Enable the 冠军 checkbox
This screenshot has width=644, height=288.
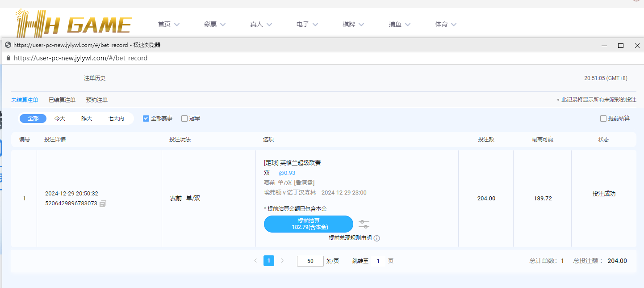(x=184, y=119)
